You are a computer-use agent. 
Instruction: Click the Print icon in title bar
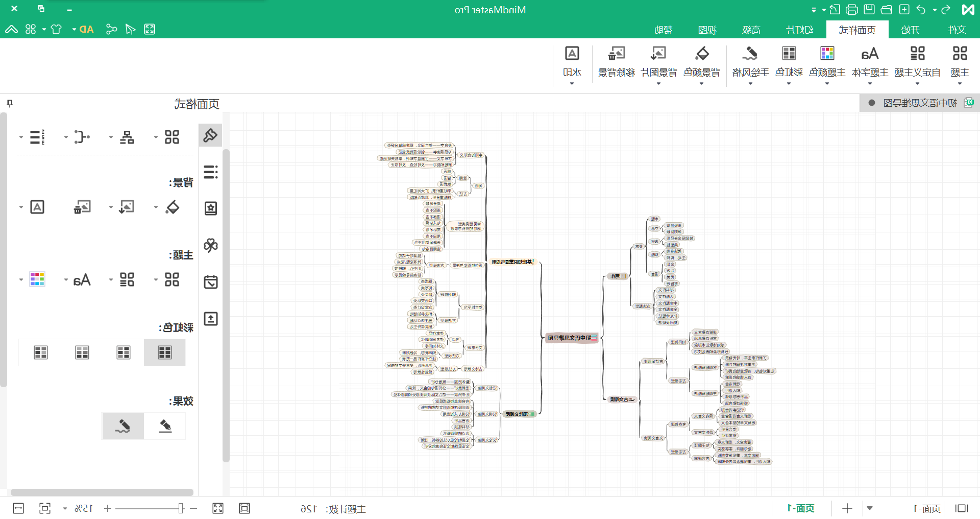tap(852, 9)
